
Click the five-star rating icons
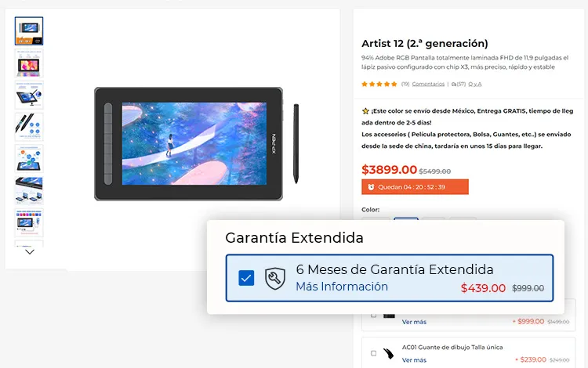pos(379,84)
